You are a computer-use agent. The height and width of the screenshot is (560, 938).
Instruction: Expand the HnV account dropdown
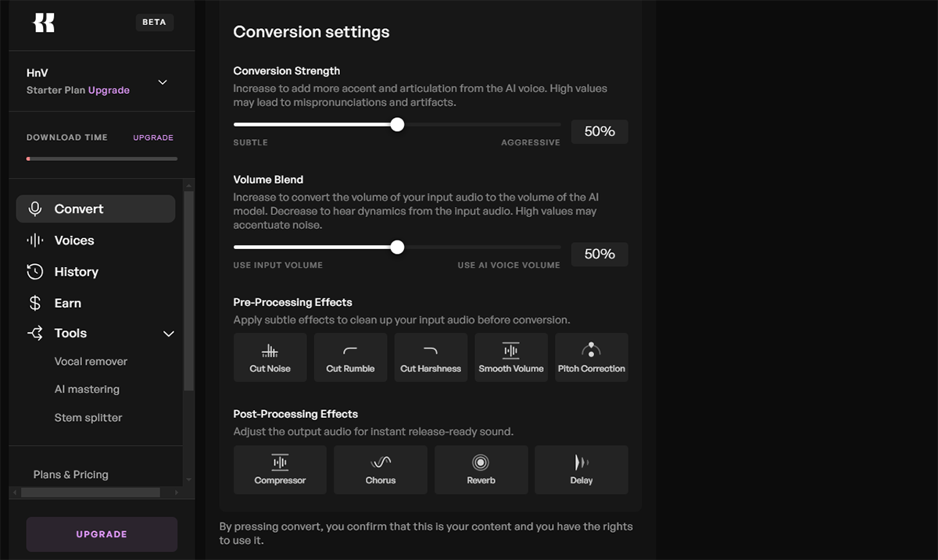[x=163, y=82]
